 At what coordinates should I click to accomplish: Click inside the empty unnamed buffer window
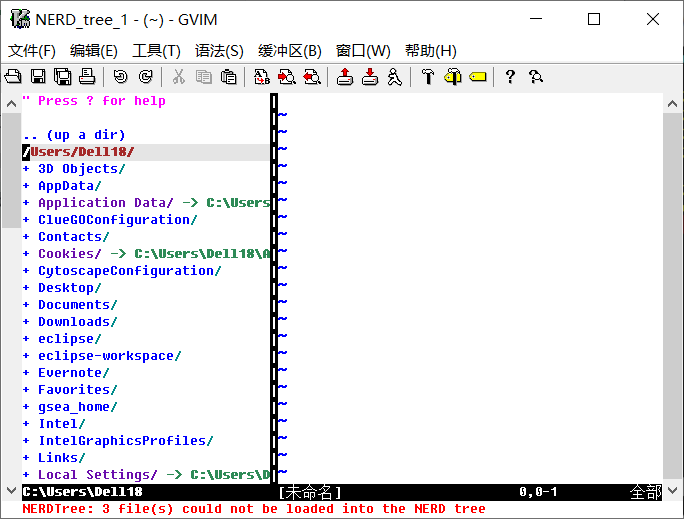(470, 288)
